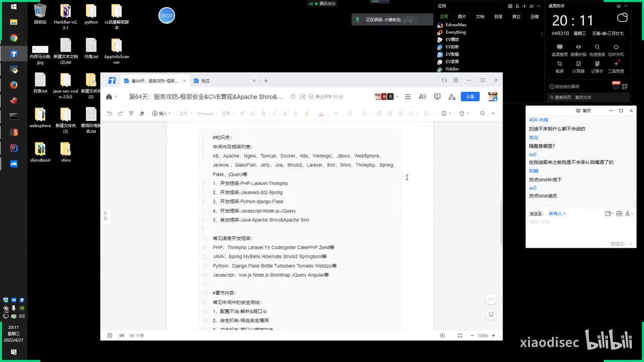644x362 pixels.
Task: Refresh the Tencent Docs window
Action: (x=444, y=80)
